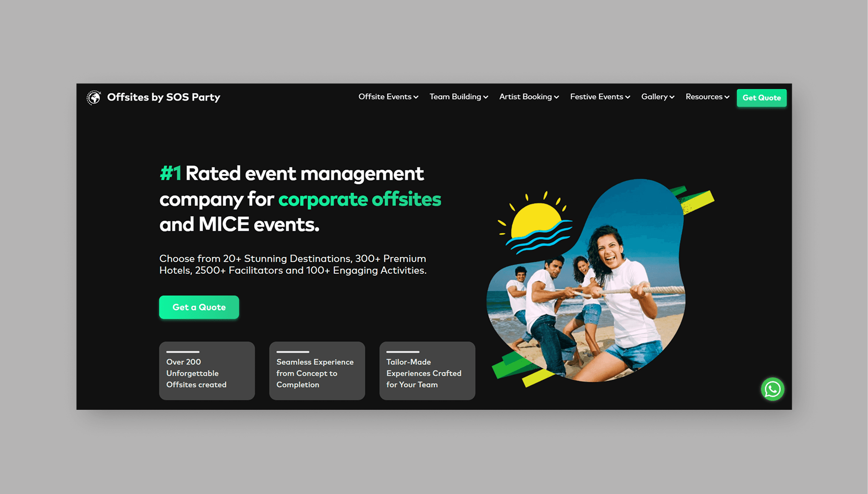Screen dimensions: 868x494
Task: Click the 'and MICE events.' heading line
Action: [x=239, y=225]
